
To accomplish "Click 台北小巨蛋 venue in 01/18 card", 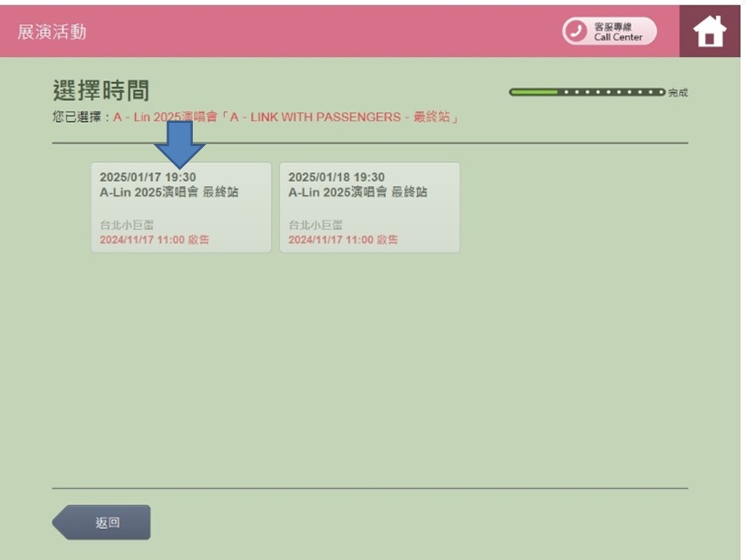I will click(315, 225).
